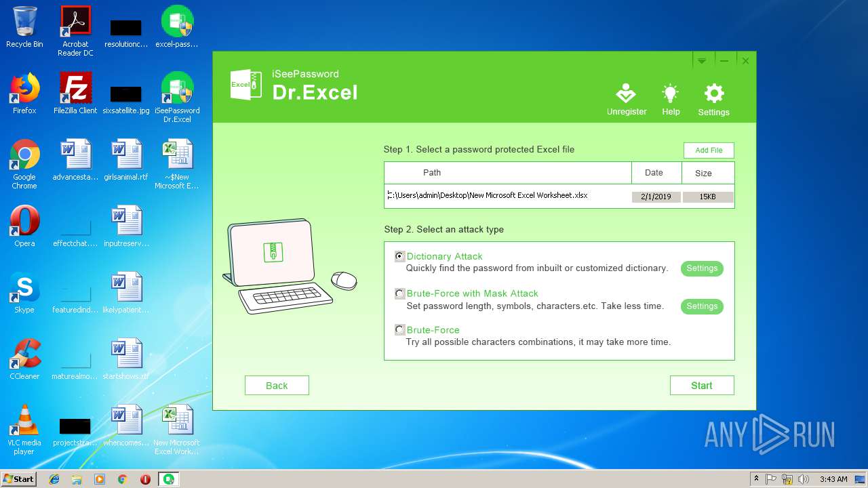This screenshot has height=488, width=868.
Task: Select the Recycle Bin desktop icon
Action: coord(24,27)
